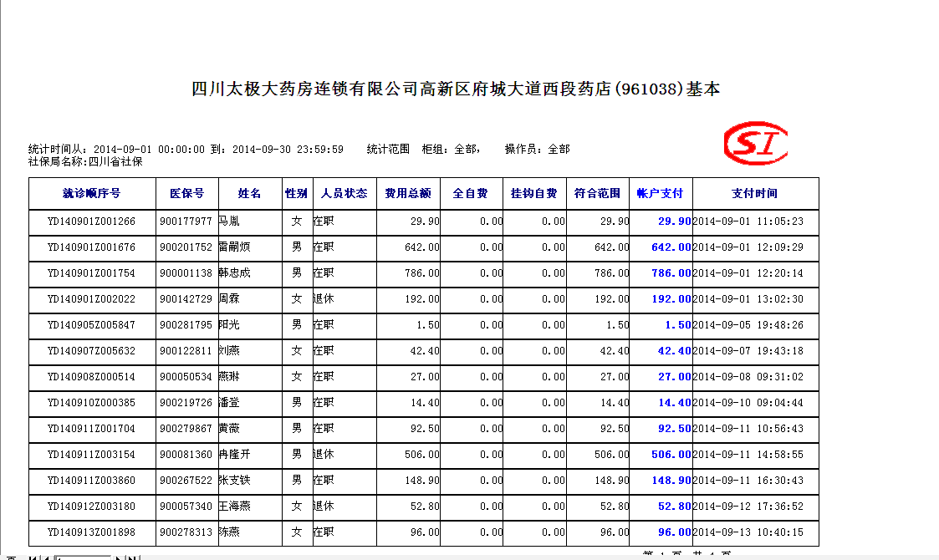Jump to the last report page
This screenshot has width=939, height=560.
pos(132,557)
